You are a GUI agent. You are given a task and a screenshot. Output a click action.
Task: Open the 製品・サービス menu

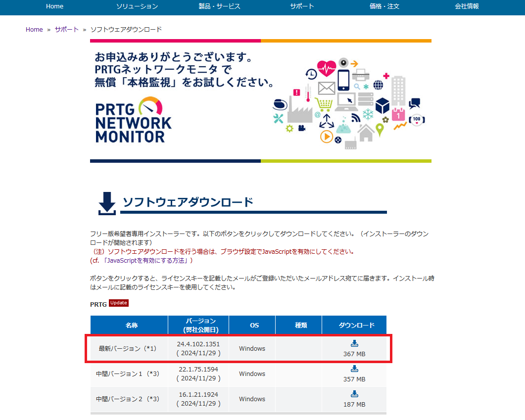point(219,6)
